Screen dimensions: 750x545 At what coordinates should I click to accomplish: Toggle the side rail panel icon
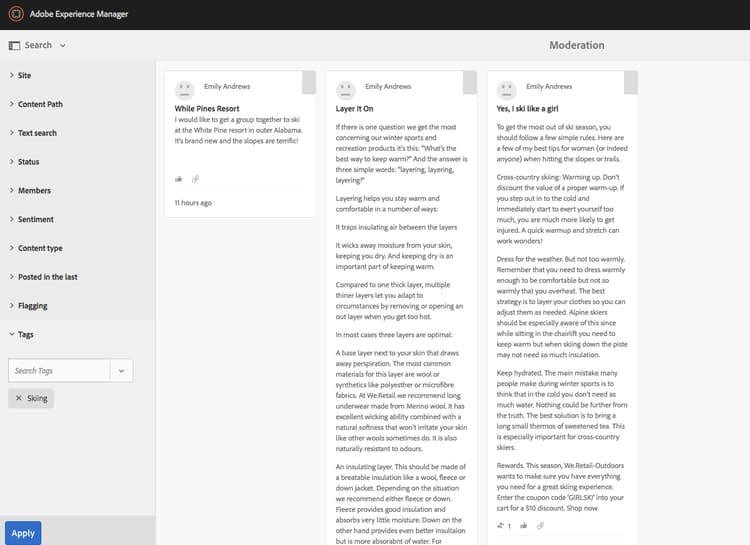point(14,45)
